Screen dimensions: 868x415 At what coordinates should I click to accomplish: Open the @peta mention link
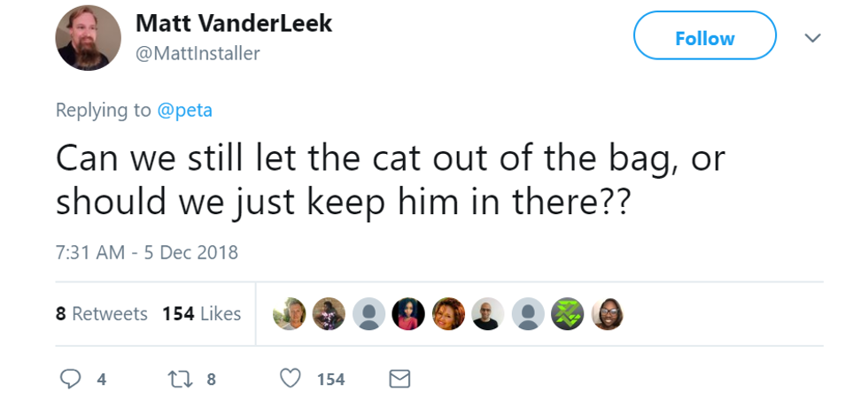(x=184, y=110)
